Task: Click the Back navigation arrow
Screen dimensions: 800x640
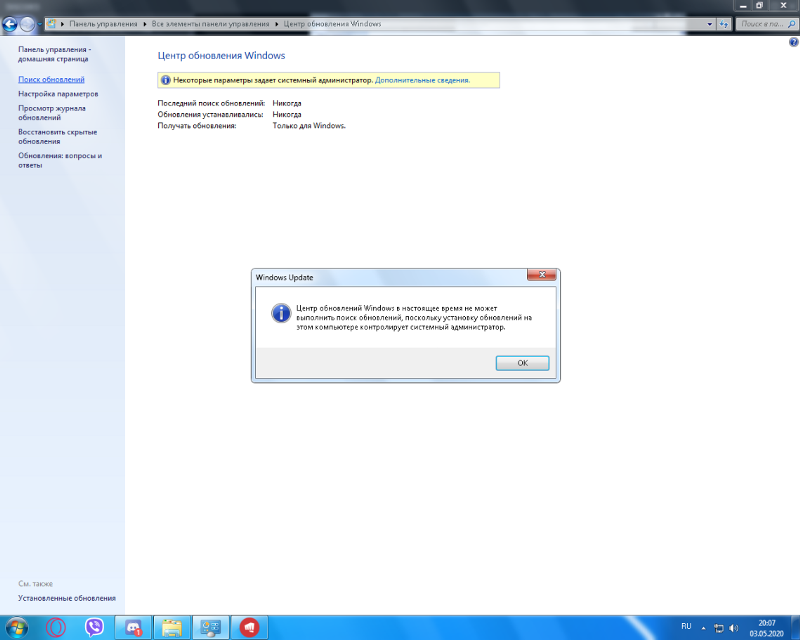Action: click(x=10, y=24)
